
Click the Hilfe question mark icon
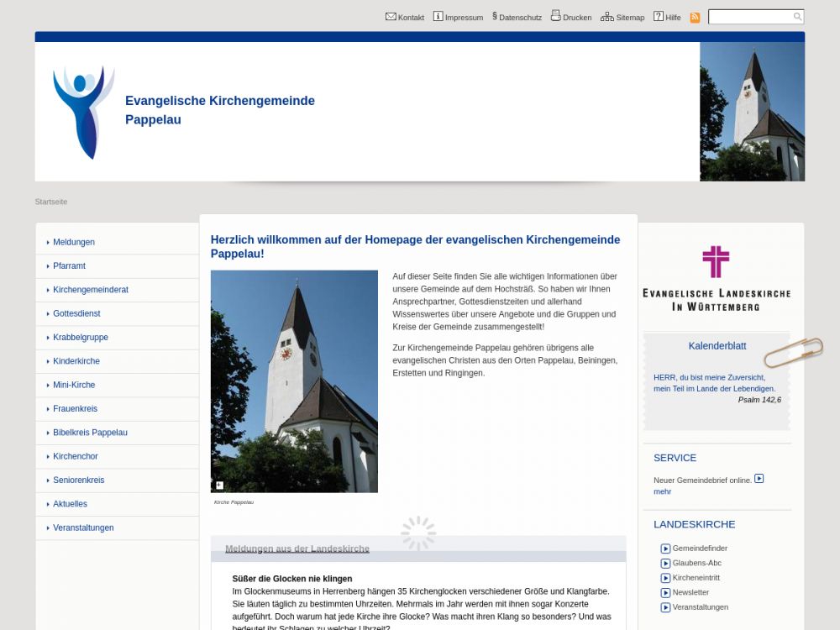tap(659, 17)
